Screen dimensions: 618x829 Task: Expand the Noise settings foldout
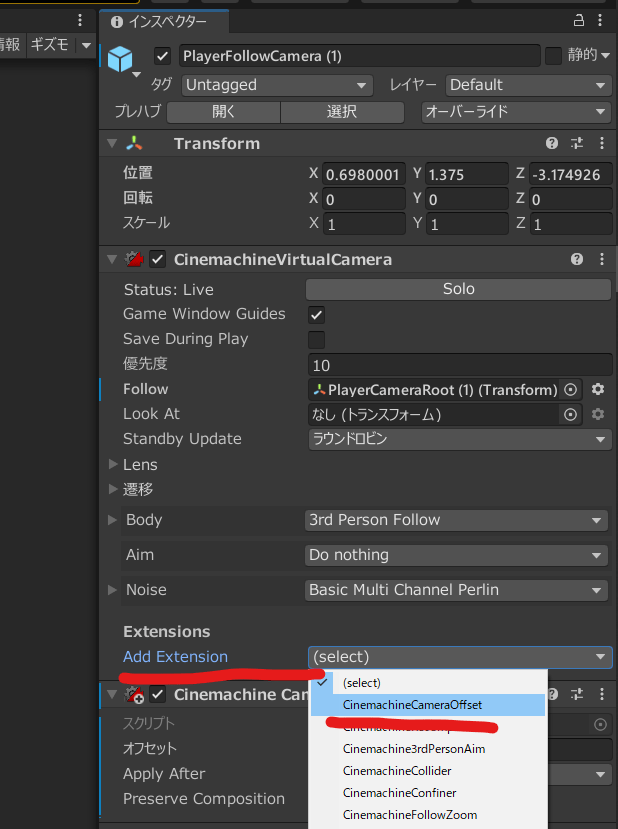coord(112,589)
